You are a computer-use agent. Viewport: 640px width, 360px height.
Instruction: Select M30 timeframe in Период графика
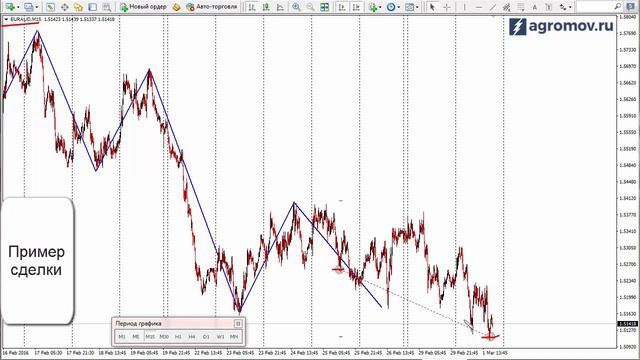point(164,336)
